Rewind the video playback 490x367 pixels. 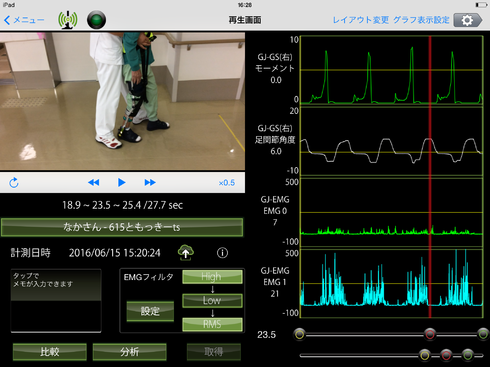pos(94,182)
